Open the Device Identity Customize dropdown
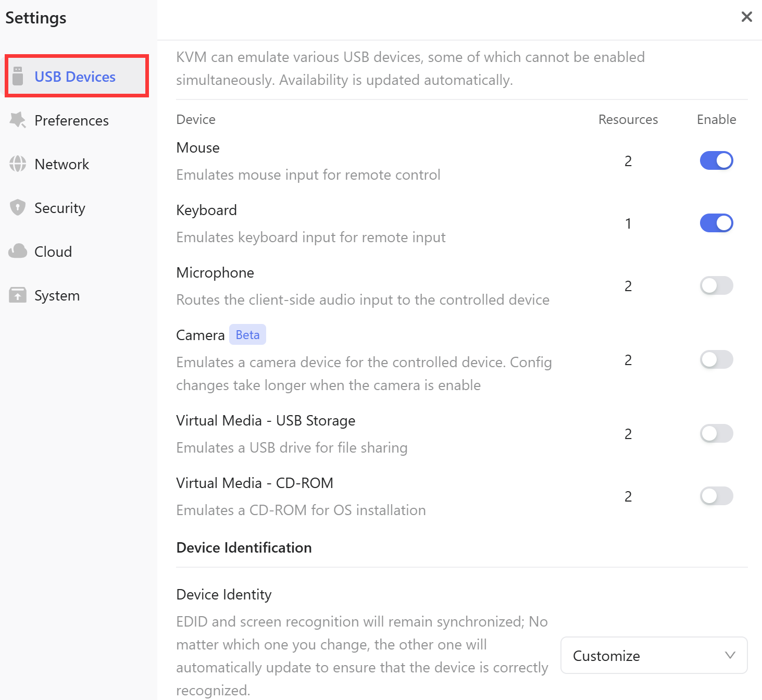The height and width of the screenshot is (700, 762). 654,655
